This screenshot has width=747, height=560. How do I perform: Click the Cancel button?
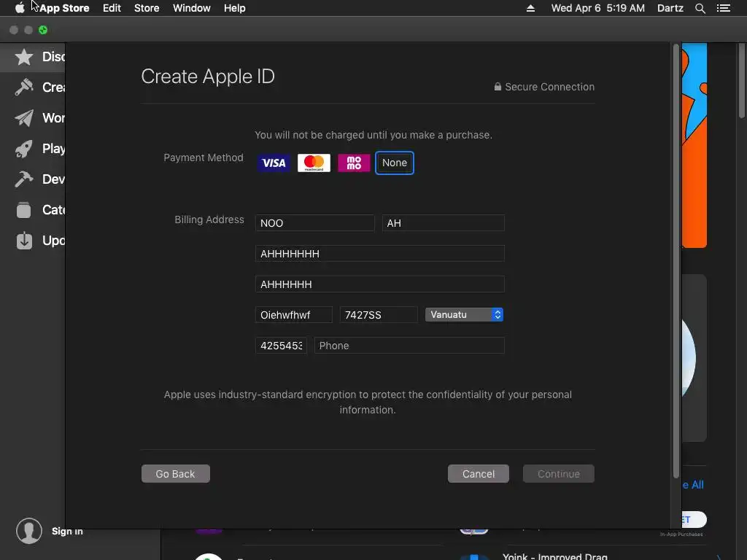(479, 474)
